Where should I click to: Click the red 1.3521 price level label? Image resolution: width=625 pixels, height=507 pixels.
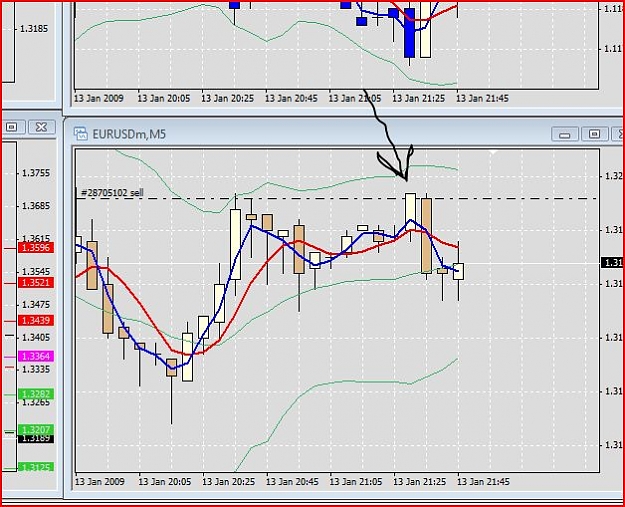pyautogui.click(x=36, y=283)
